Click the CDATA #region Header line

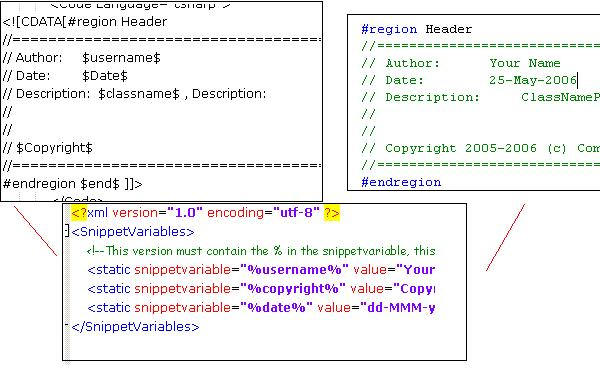click(85, 22)
